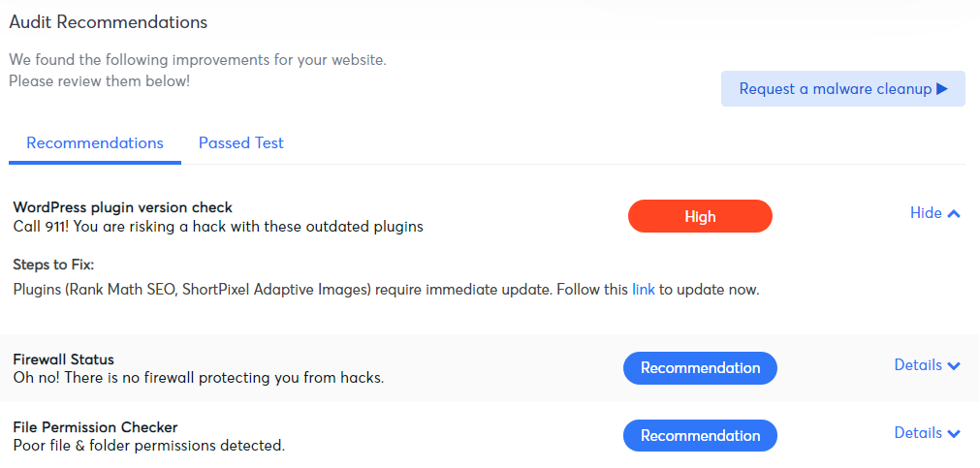Switch to the Passed Test tab

[x=241, y=143]
